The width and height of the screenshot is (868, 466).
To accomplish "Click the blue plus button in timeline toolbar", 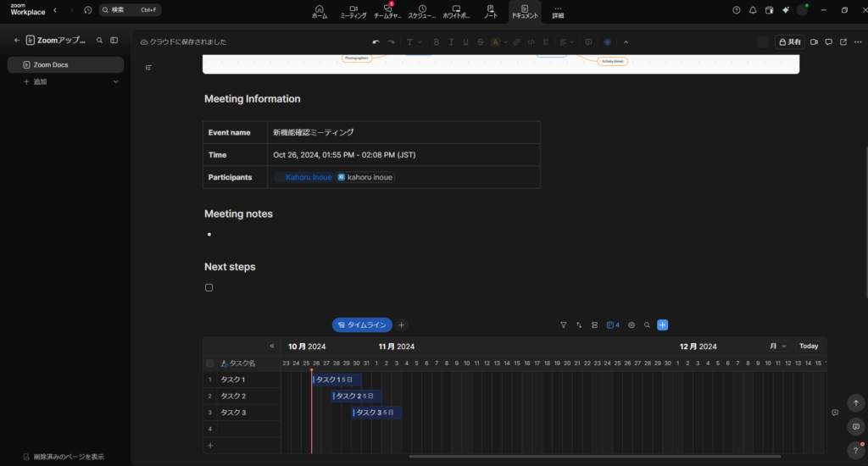I will coord(663,325).
